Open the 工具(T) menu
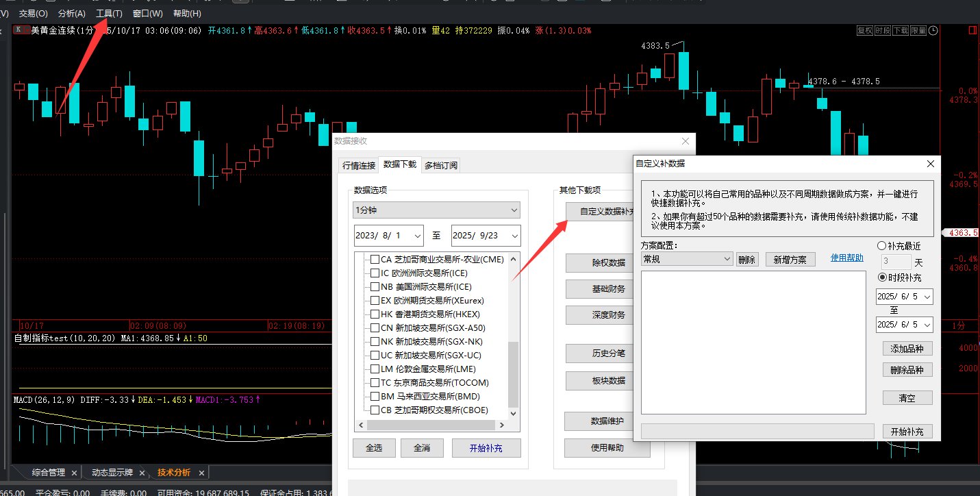The height and width of the screenshot is (496, 980). (x=109, y=14)
